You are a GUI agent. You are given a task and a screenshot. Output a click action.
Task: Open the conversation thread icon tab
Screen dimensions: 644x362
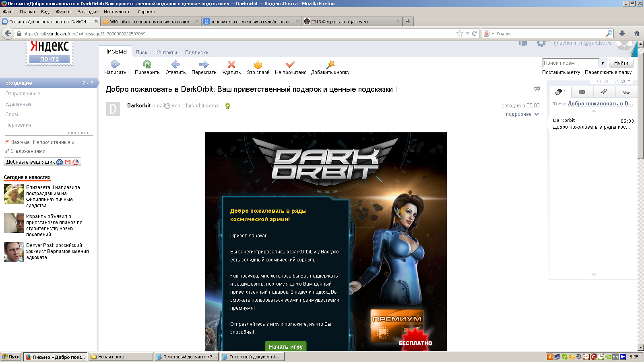click(x=560, y=92)
